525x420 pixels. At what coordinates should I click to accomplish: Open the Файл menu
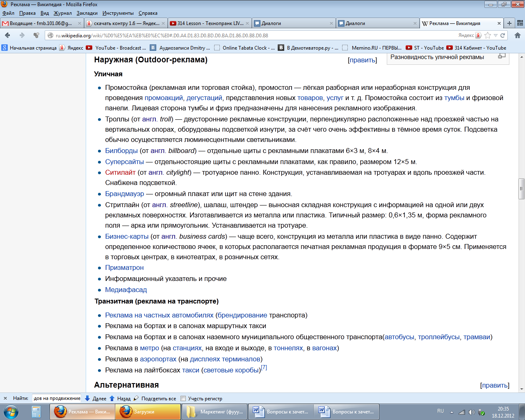point(8,13)
